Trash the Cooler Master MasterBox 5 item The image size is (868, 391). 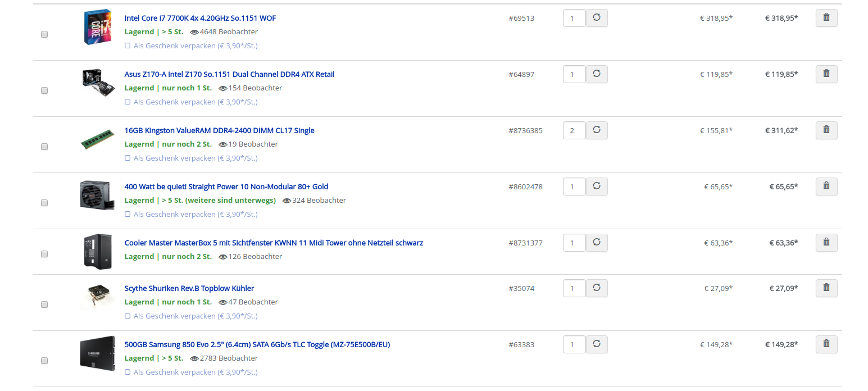tap(826, 243)
